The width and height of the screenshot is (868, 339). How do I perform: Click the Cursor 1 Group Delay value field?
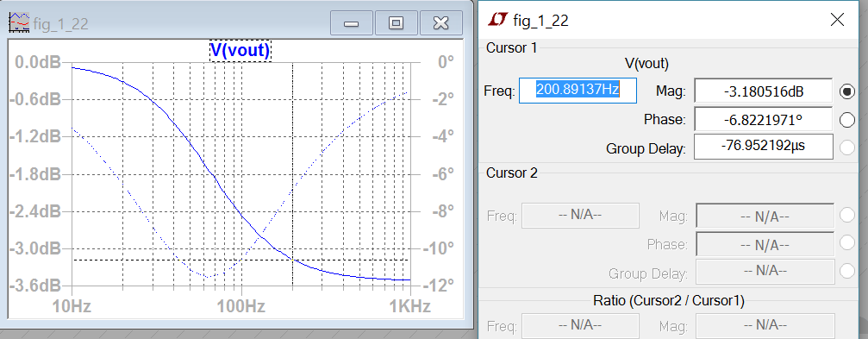[x=764, y=147]
